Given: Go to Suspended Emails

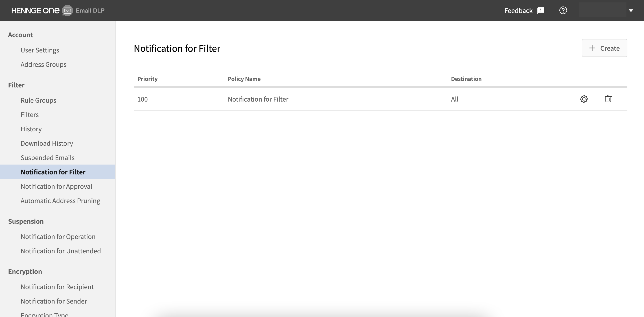Looking at the screenshot, I should click(48, 158).
